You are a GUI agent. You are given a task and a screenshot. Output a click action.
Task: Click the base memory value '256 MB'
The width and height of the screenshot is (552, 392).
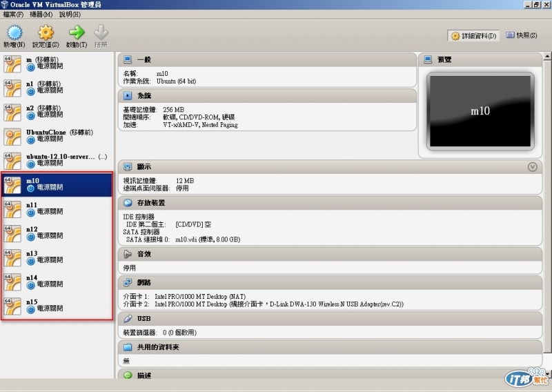pos(173,110)
